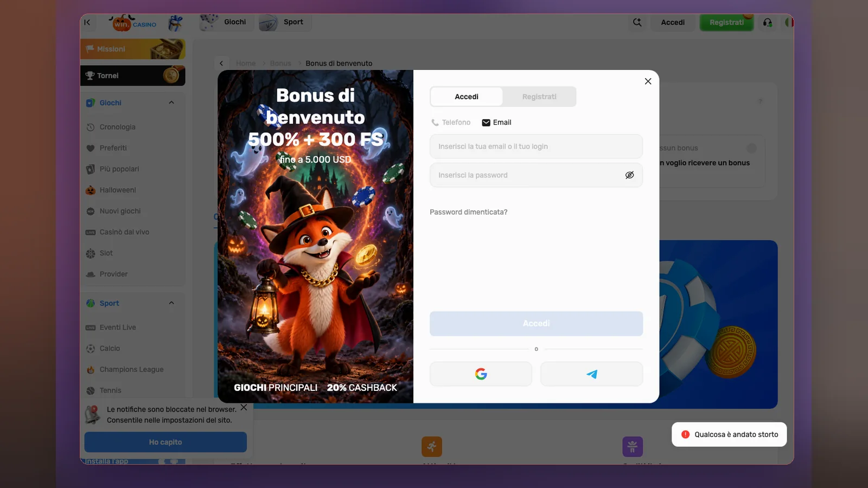Open Cronologia in sidebar
The height and width of the screenshot is (488, 868).
[118, 127]
